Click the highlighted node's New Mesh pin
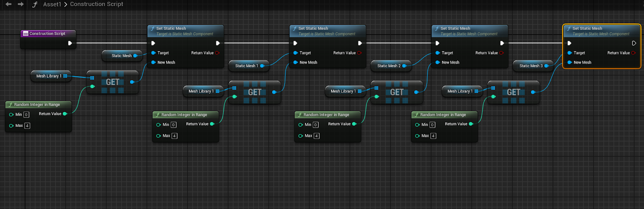 pyautogui.click(x=570, y=62)
